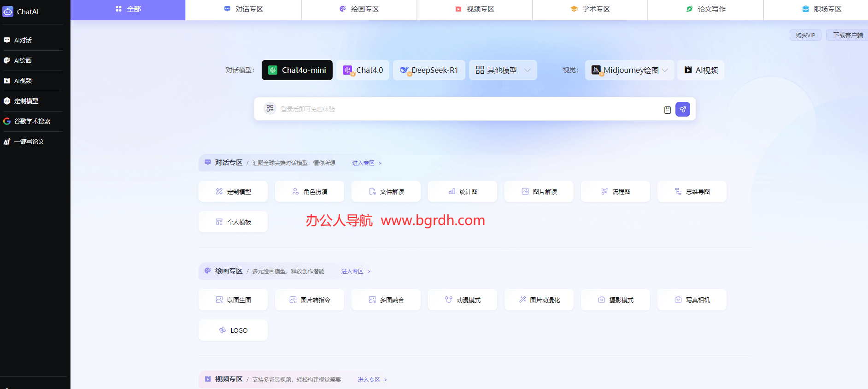This screenshot has height=389, width=868.
Task: Click the grid icon in the prompt box
Action: tap(270, 108)
